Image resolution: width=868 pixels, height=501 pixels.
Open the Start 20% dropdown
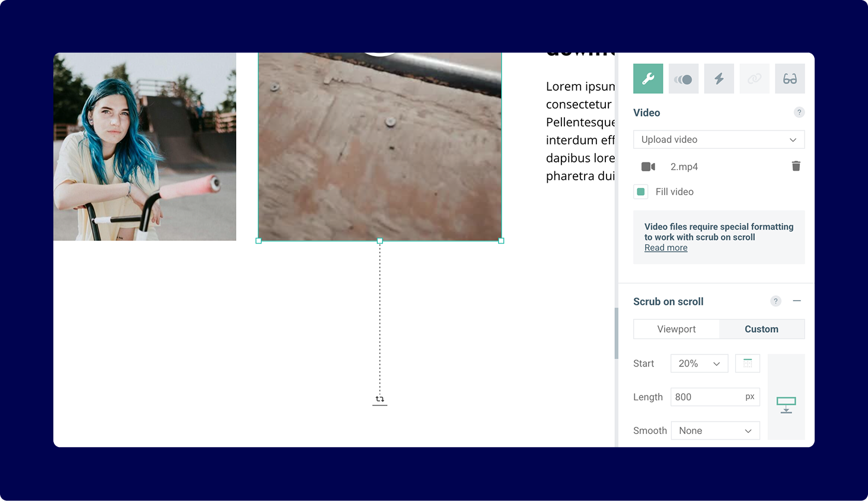pyautogui.click(x=700, y=363)
